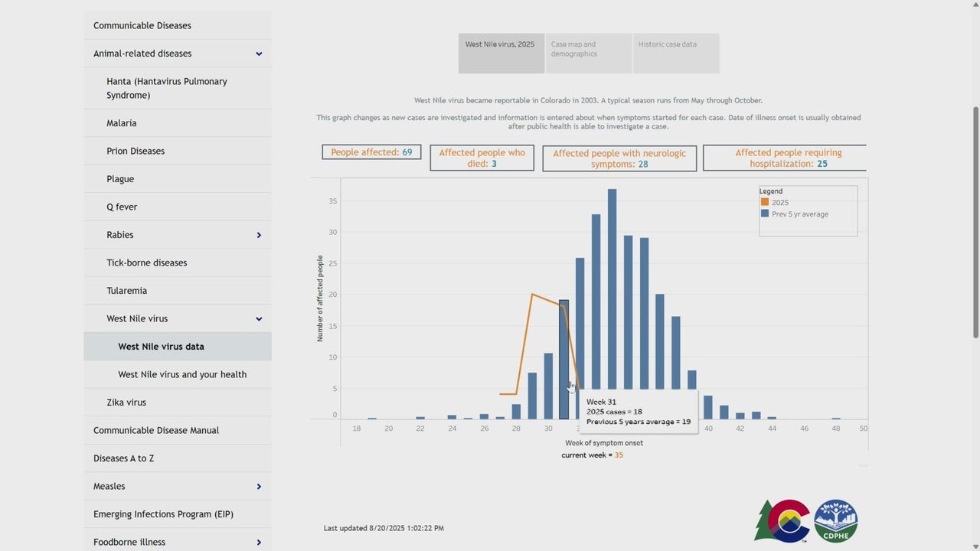Viewport: 980px width, 551px height.
Task: Select the West Nile virus, 2025 tab
Action: click(x=501, y=53)
